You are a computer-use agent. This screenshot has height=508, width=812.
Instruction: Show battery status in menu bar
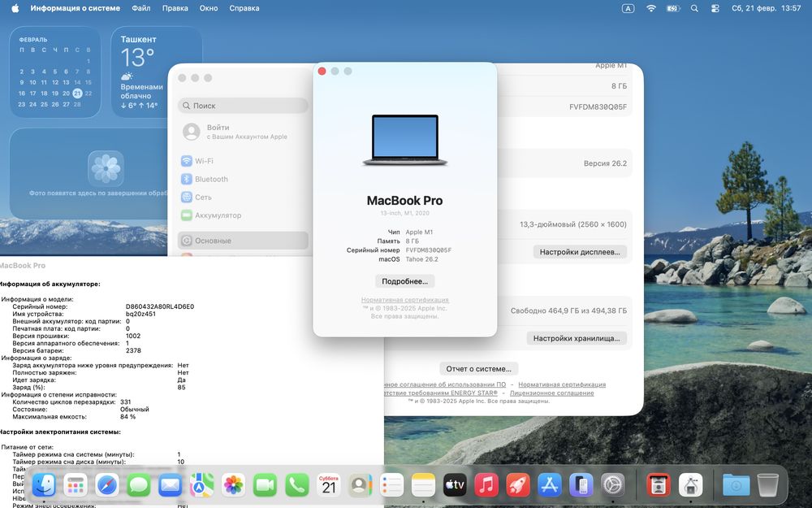[672, 8]
